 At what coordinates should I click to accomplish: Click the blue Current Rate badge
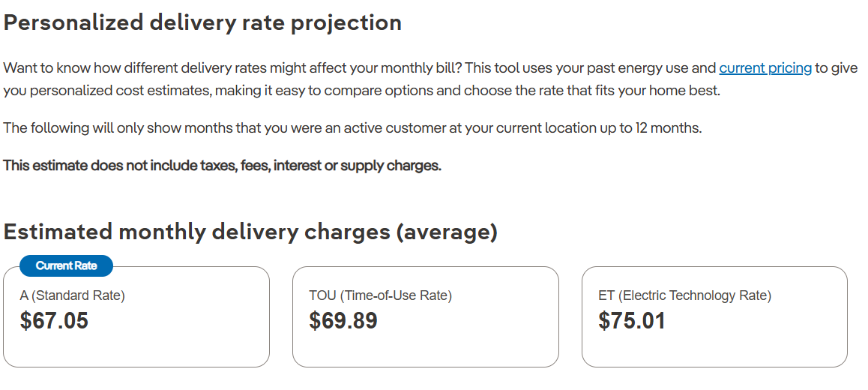tap(67, 266)
